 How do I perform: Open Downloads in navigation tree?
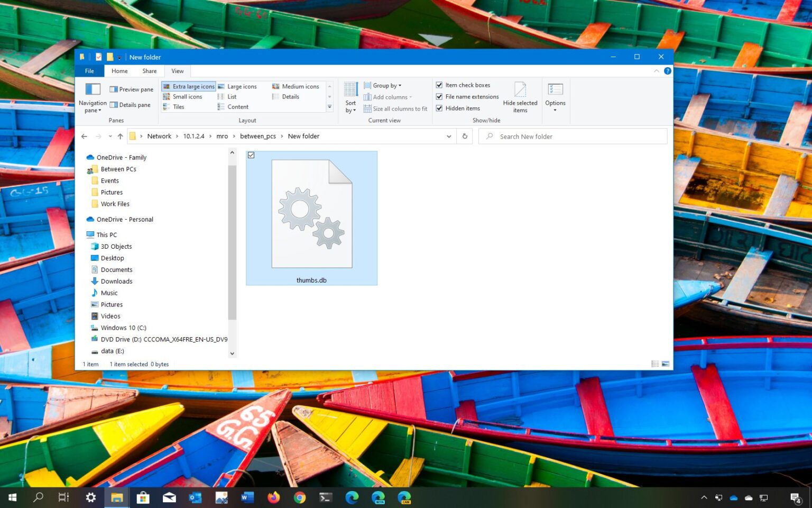click(x=116, y=282)
